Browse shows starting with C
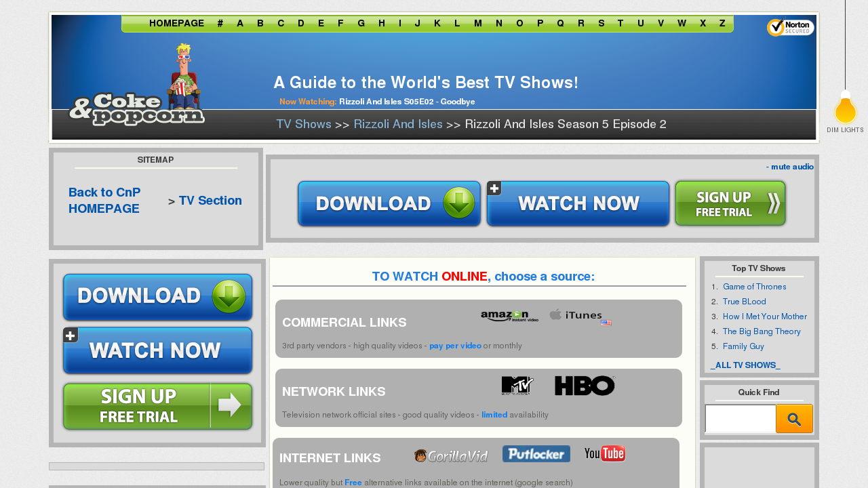The height and width of the screenshot is (488, 868). coord(281,23)
